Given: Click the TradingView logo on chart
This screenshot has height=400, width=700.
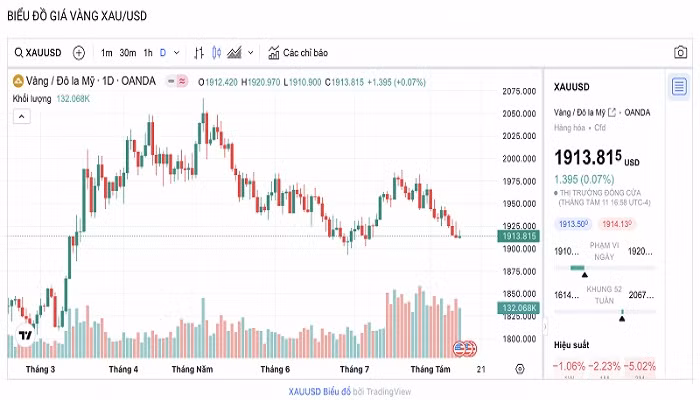Looking at the screenshot, I should (x=26, y=337).
